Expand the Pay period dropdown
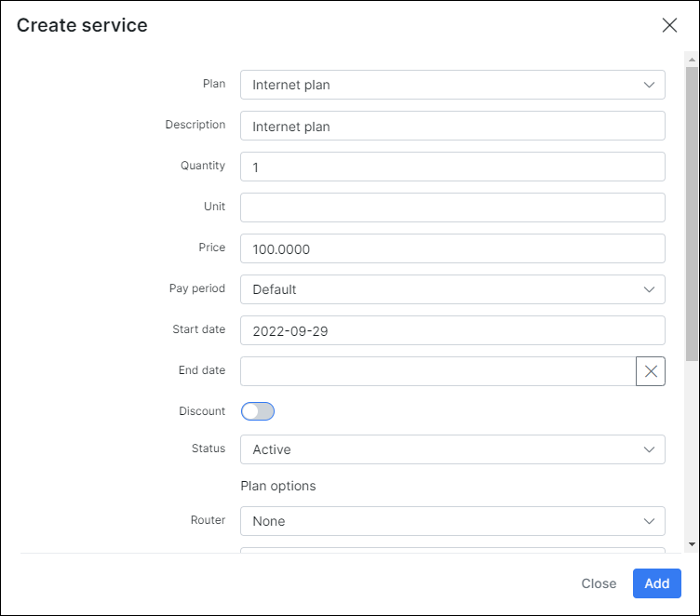 [x=451, y=289]
